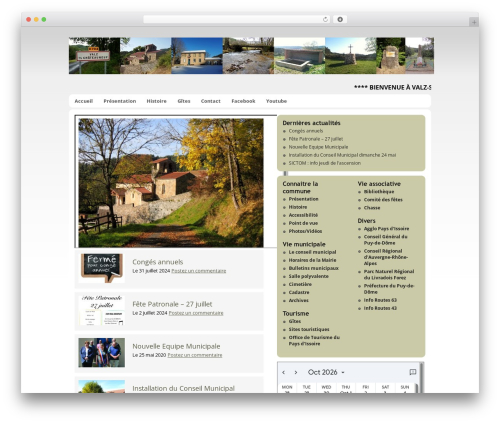The image size is (500, 423).
Task: Click the calendar widget scrollbar
Action: click(422, 377)
